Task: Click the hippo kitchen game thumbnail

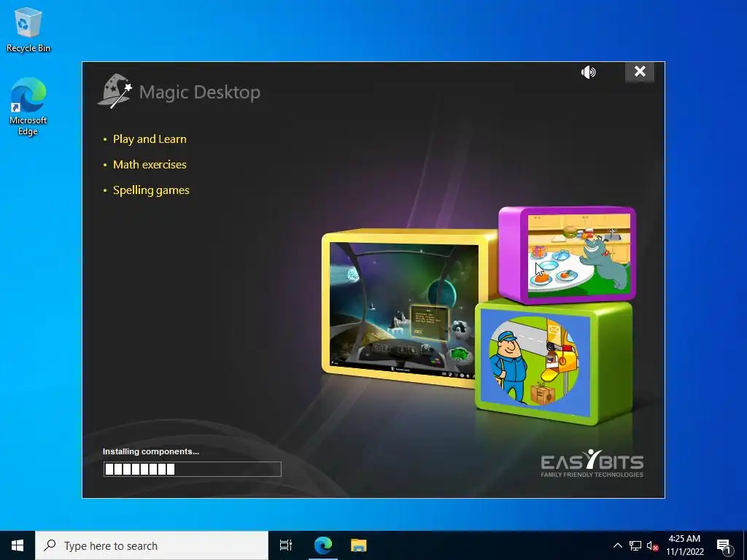Action: (x=578, y=254)
